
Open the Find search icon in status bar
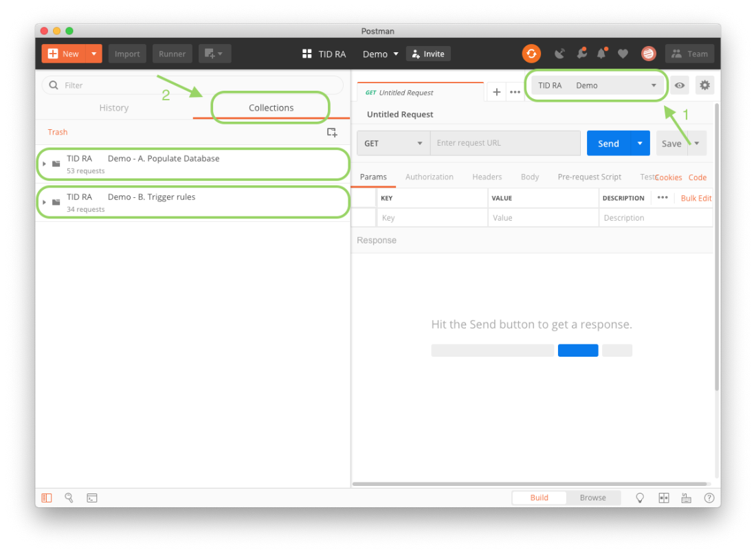click(x=69, y=498)
